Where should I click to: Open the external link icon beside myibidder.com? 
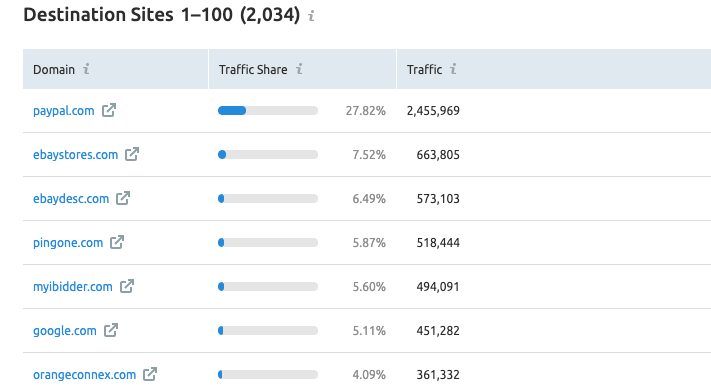(127, 286)
